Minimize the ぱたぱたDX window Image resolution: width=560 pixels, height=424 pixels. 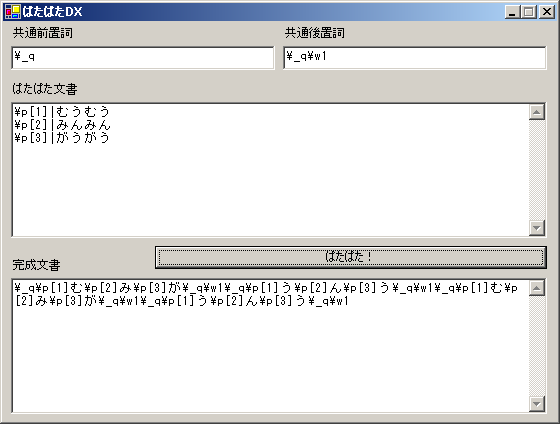512,12
